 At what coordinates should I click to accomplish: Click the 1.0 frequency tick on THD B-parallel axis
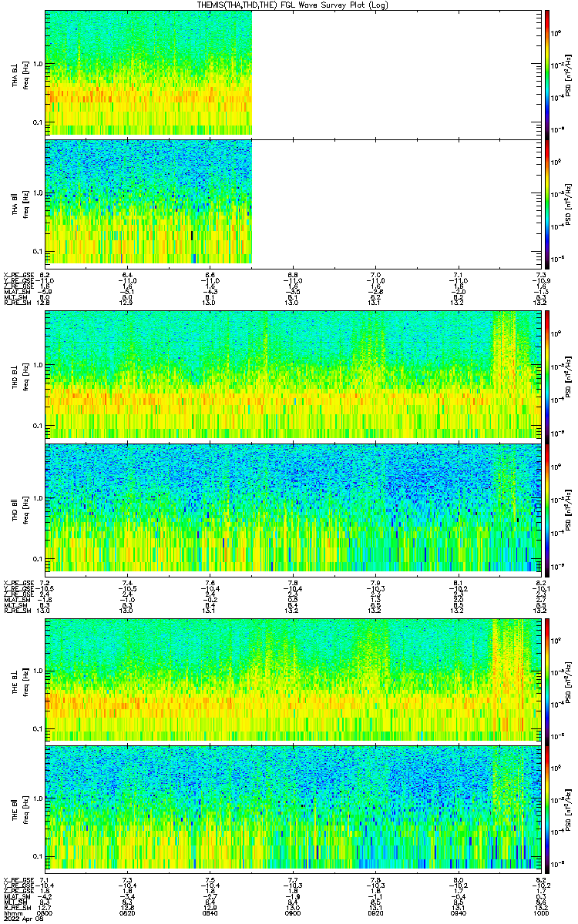38,498
